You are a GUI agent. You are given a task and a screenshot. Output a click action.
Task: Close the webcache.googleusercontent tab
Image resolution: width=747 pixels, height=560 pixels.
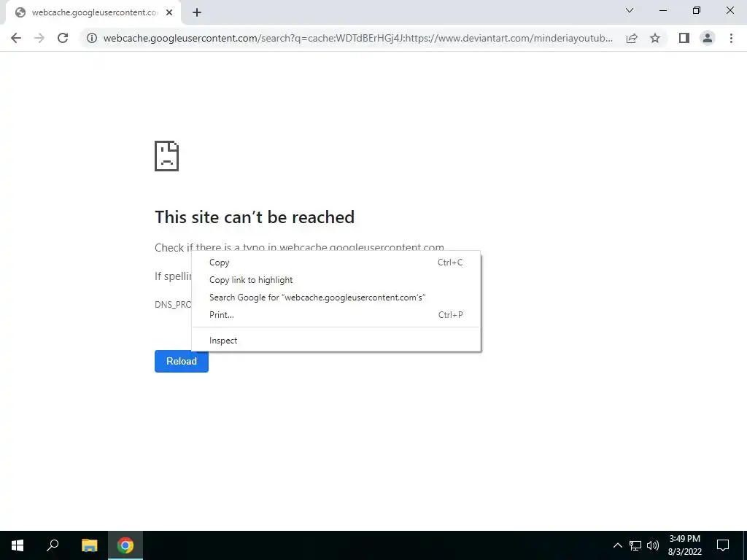click(x=169, y=13)
